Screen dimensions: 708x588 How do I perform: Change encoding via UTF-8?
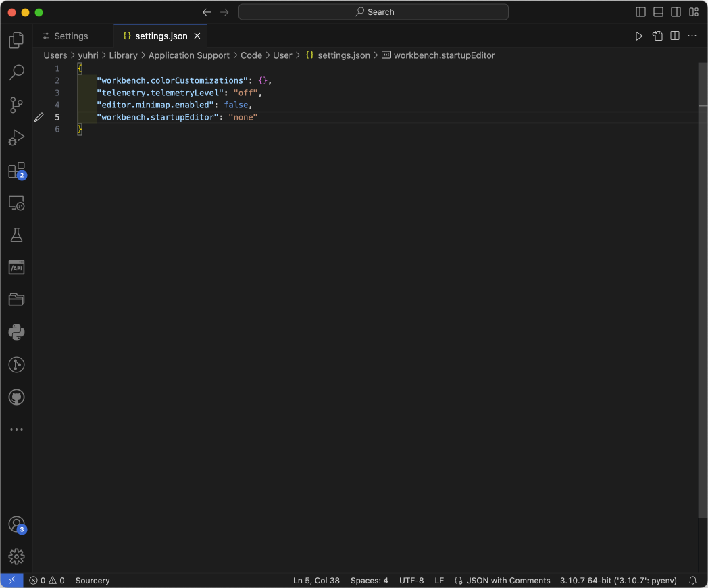(x=411, y=581)
